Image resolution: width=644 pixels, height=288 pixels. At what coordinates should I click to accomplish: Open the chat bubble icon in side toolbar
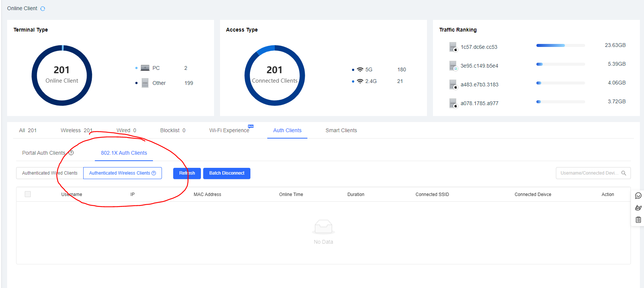point(638,196)
